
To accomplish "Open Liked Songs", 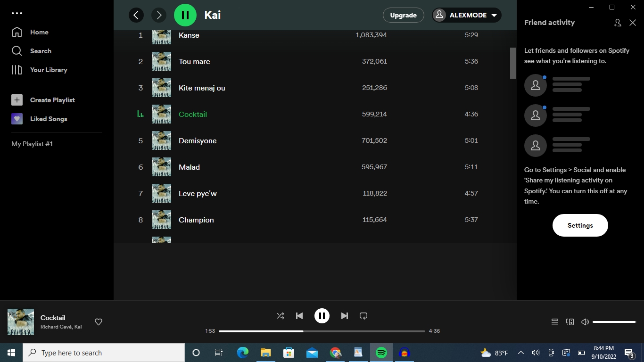I will click(x=39, y=119).
